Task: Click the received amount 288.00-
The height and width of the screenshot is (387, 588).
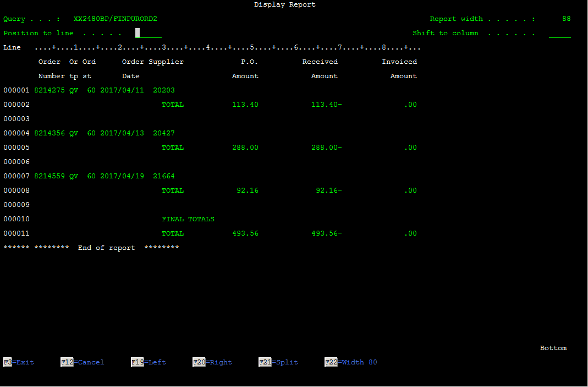Action: (327, 148)
